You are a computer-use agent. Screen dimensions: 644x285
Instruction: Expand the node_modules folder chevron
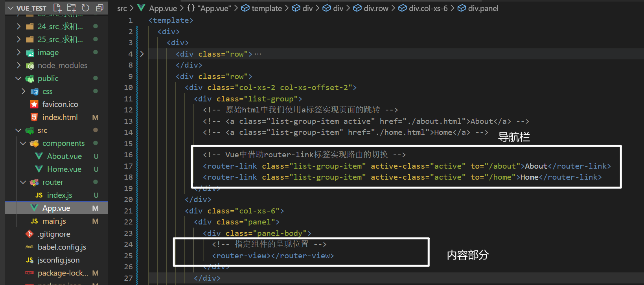pyautogui.click(x=18, y=65)
